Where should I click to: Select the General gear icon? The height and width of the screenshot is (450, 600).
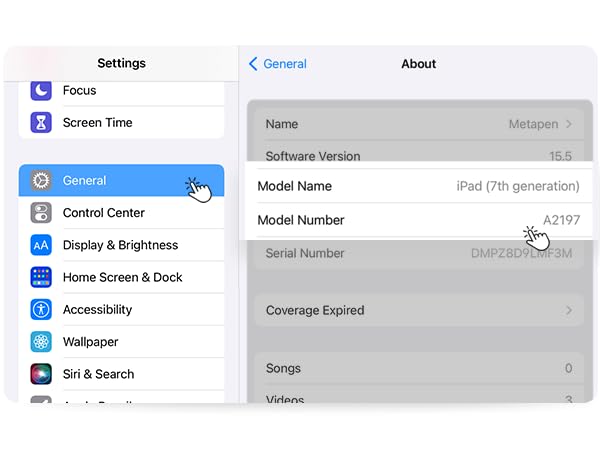[41, 181]
